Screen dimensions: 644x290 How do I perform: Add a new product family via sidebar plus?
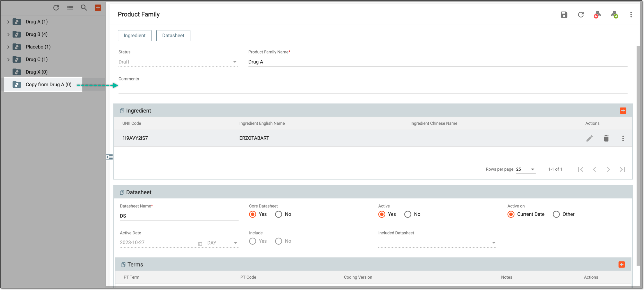coord(98,8)
